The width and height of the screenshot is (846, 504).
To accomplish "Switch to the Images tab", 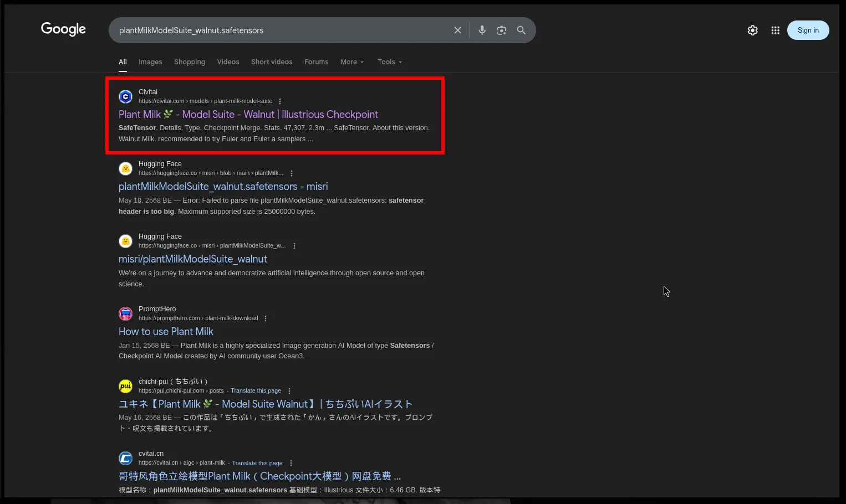I will point(150,62).
